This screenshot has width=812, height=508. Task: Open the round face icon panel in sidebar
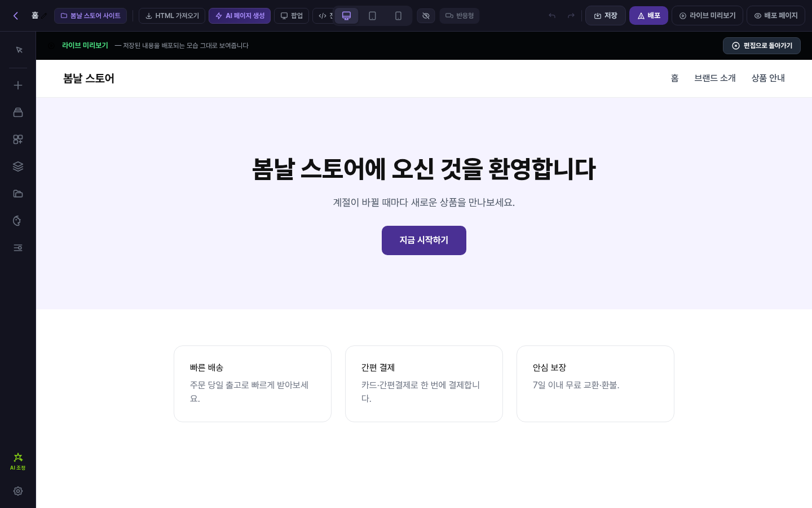18,221
